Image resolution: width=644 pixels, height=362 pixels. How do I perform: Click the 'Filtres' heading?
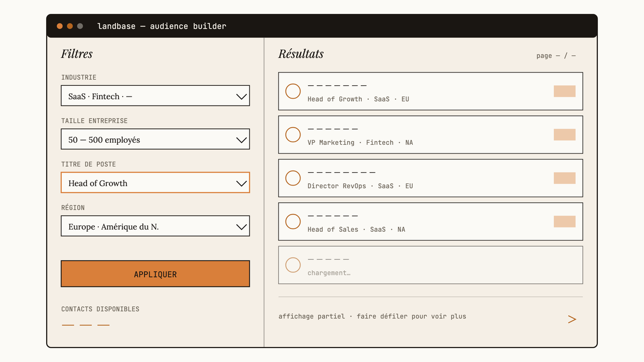[x=77, y=54]
